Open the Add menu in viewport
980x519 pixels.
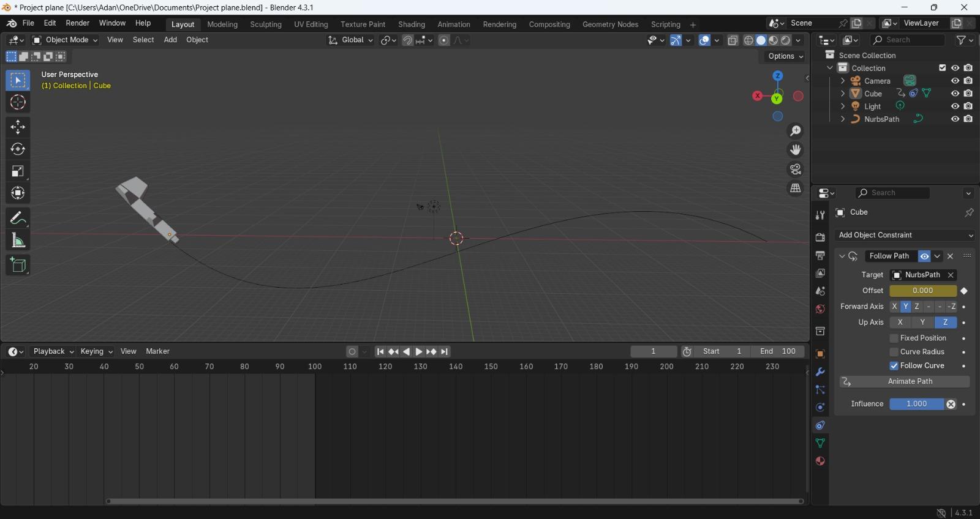[x=170, y=40]
